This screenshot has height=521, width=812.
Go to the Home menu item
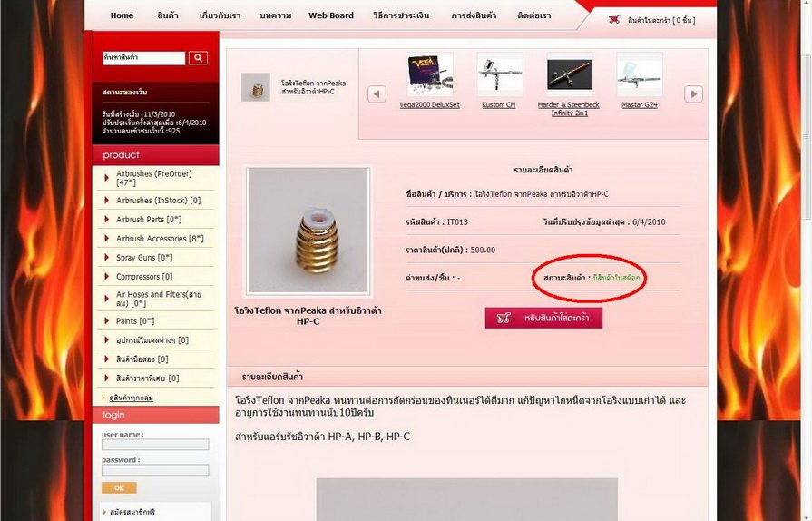(x=122, y=15)
